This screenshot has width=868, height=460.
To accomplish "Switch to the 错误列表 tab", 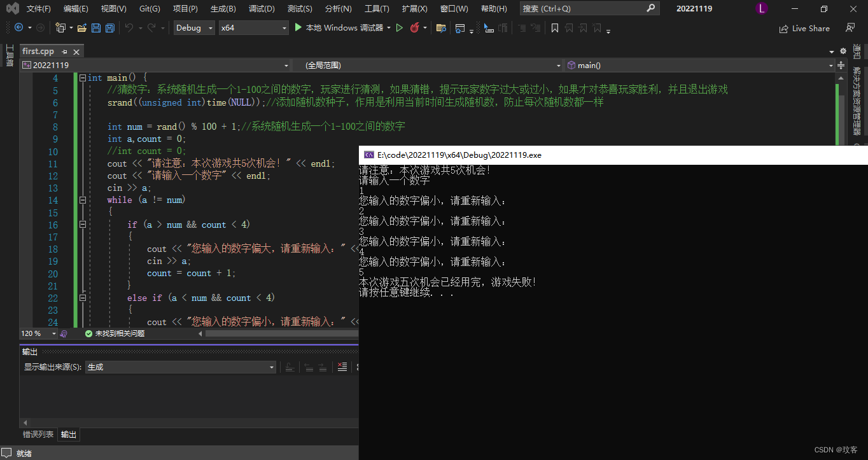I will pos(38,435).
